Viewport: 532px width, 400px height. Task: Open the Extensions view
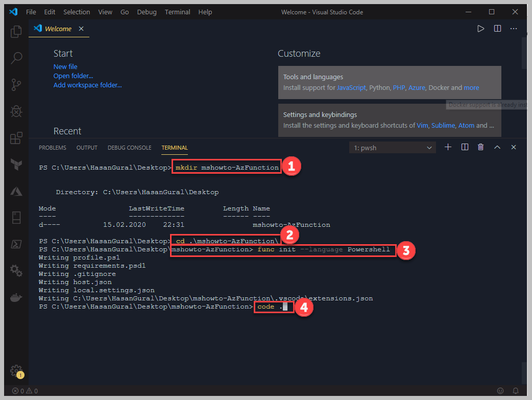(x=16, y=138)
